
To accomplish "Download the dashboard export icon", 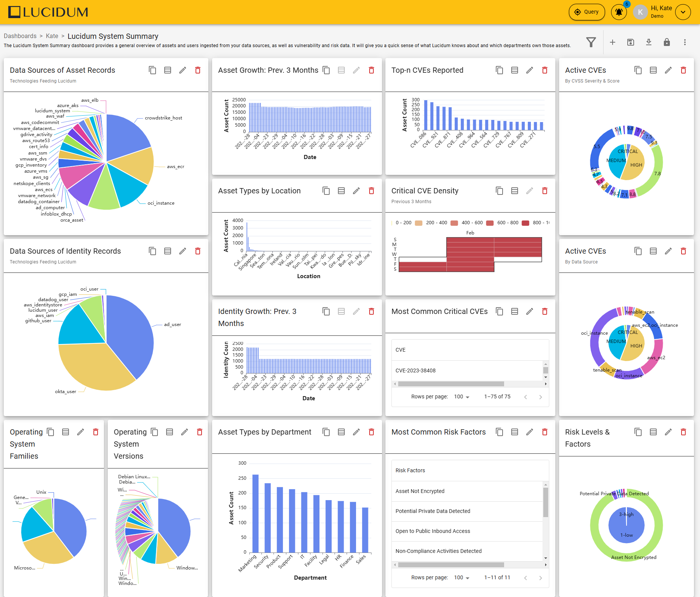I will (x=649, y=42).
